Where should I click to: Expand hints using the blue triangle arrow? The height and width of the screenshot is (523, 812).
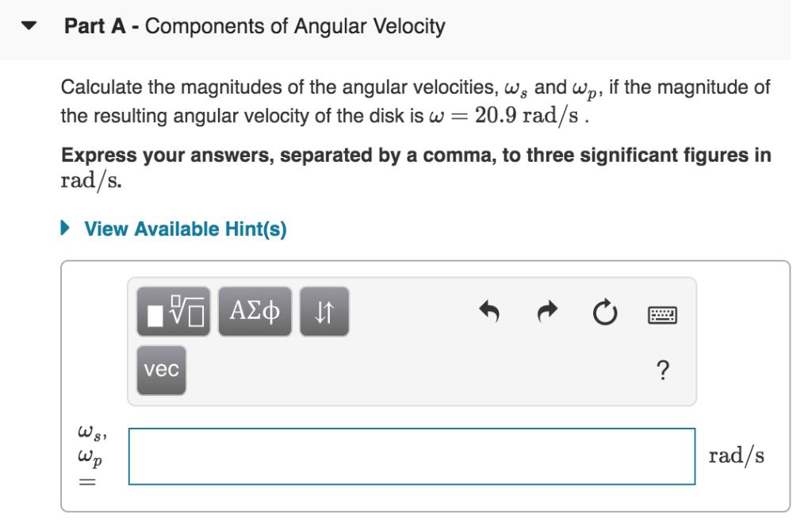click(65, 228)
